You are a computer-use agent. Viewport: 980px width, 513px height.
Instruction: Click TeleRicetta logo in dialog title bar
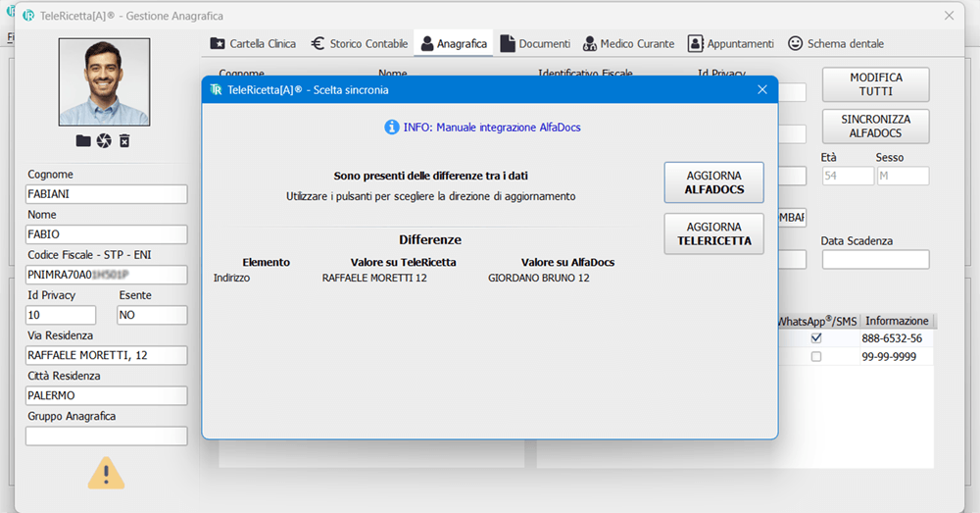tap(217, 89)
